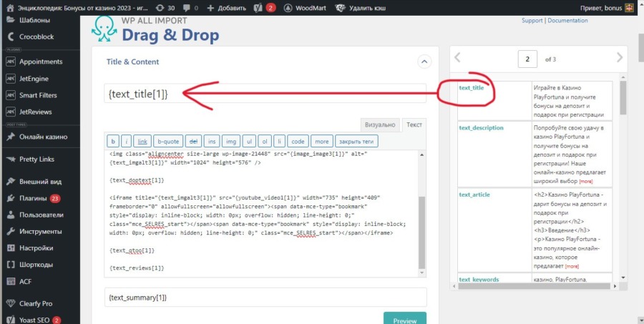Select the text_keywords field name
This screenshot has width=644, height=324.
pos(479,279)
